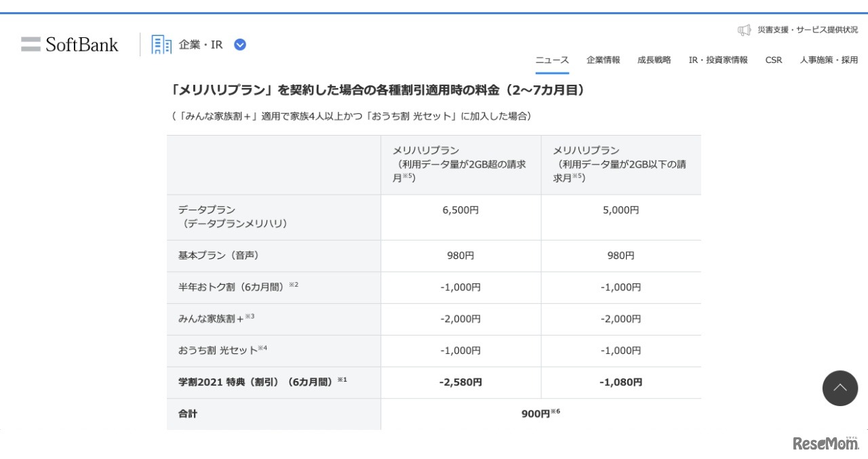Viewport: 868px width, 459px height.
Task: Open the 企業情報 menu item
Action: coord(603,60)
